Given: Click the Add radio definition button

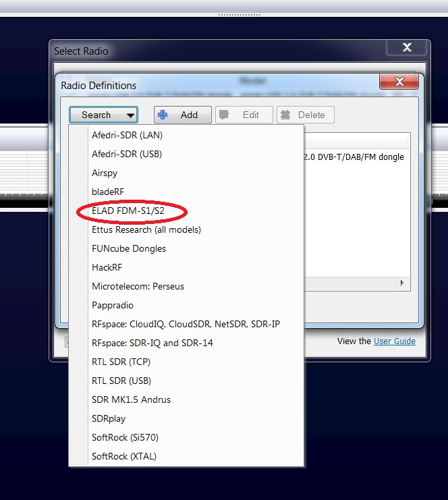Looking at the screenshot, I should coord(182,115).
